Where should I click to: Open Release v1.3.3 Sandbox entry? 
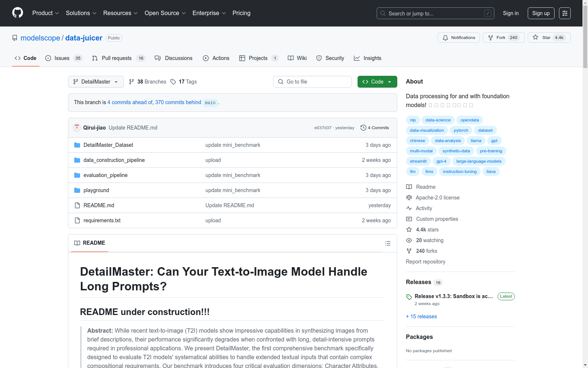tap(453, 296)
